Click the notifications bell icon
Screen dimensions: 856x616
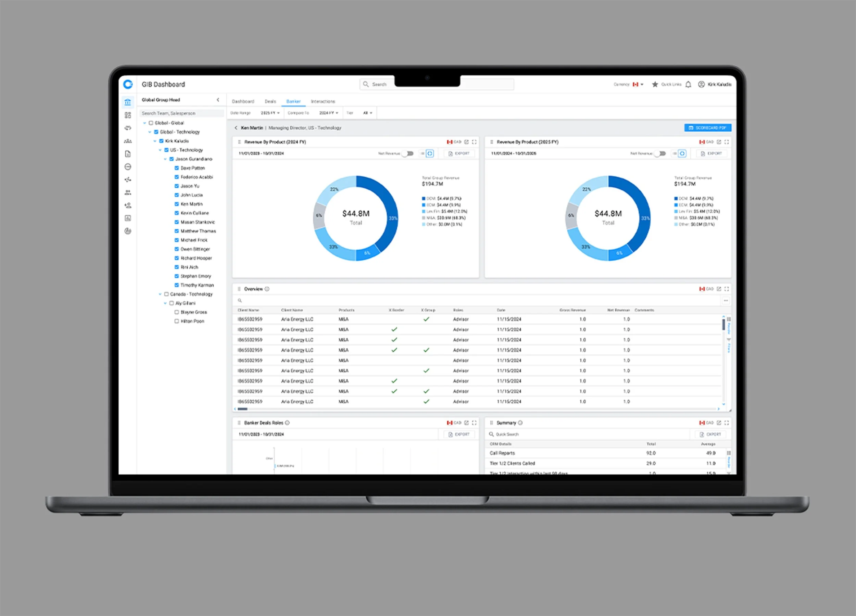(688, 85)
